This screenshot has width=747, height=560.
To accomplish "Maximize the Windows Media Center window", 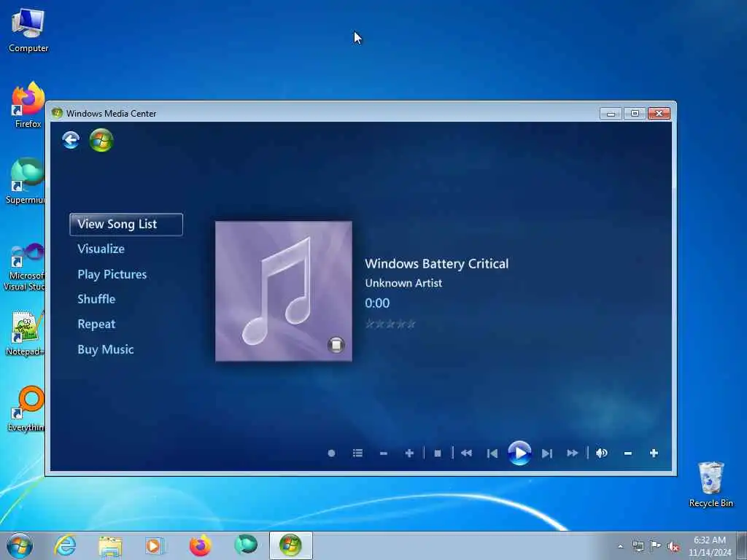I will coord(635,113).
